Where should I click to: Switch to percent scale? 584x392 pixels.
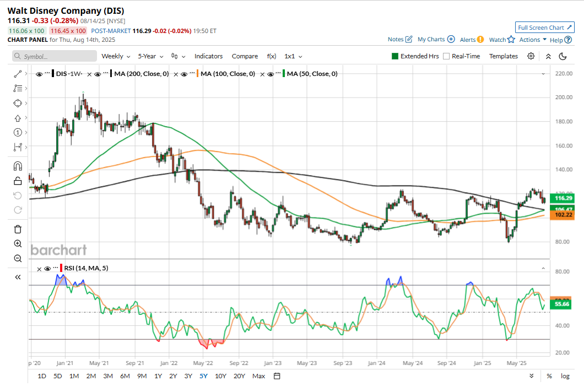click(x=549, y=376)
